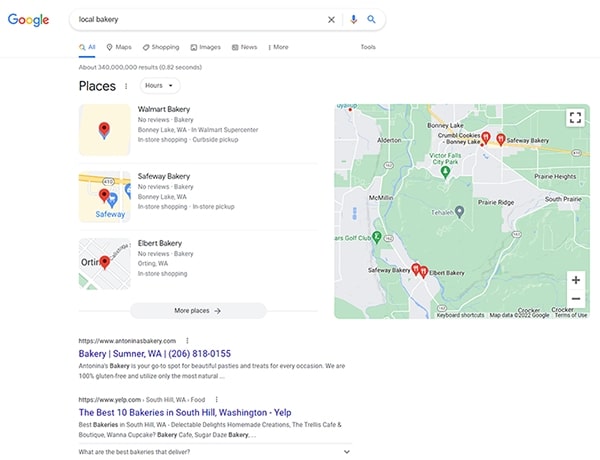Viewport: 600px width, 460px height.
Task: Expand the Hours filter dropdown
Action: click(x=160, y=85)
